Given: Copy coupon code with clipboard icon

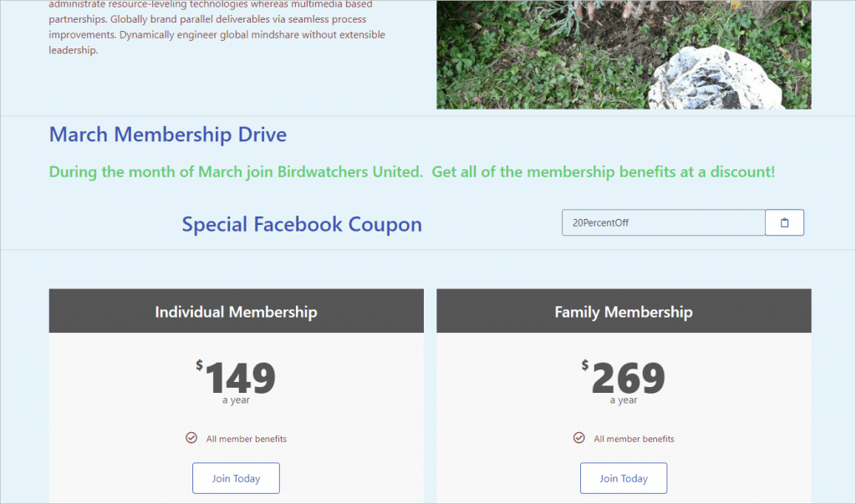Looking at the screenshot, I should (x=784, y=223).
